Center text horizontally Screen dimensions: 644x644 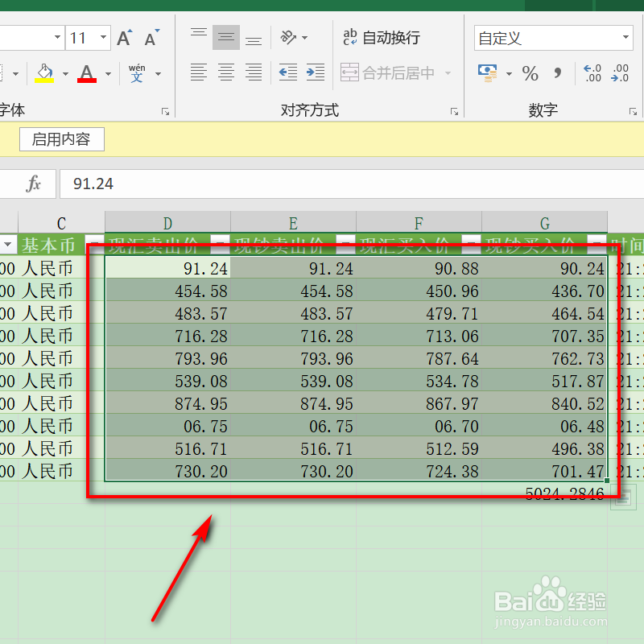pos(226,72)
